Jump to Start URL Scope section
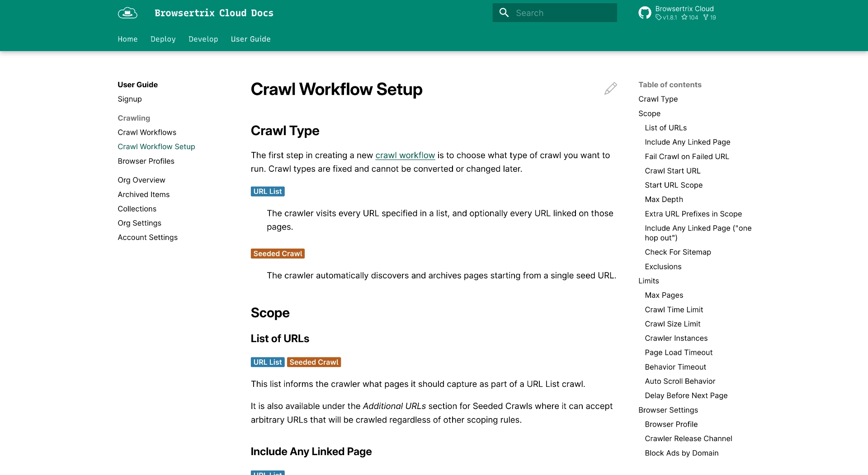Viewport: 868px width, 475px height. (674, 185)
